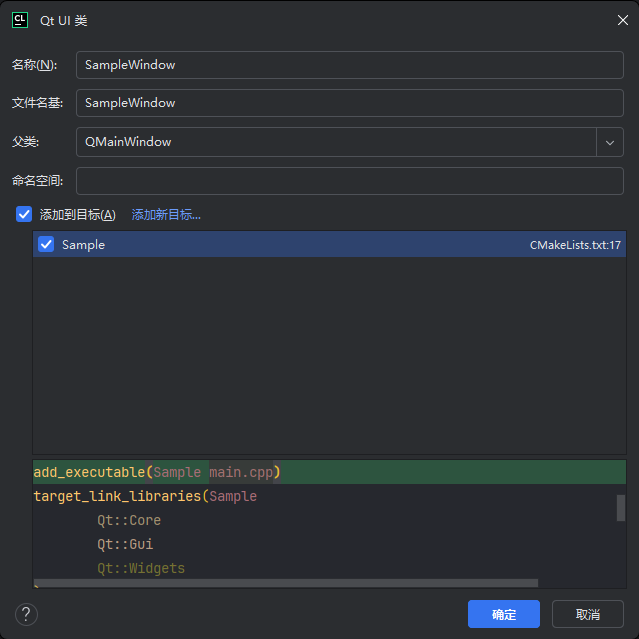Open the QMainWindow combo box
This screenshot has height=639, width=639.
point(335,142)
